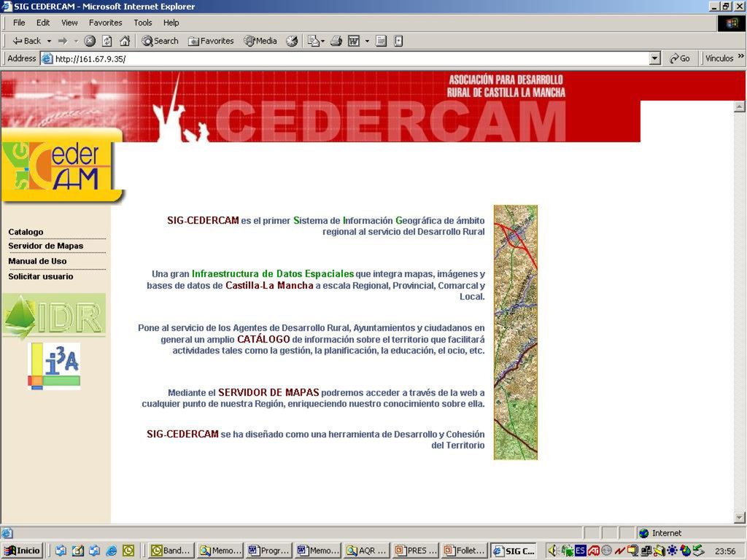Open the View menu
Screen dimensions: 747x560
click(x=69, y=23)
